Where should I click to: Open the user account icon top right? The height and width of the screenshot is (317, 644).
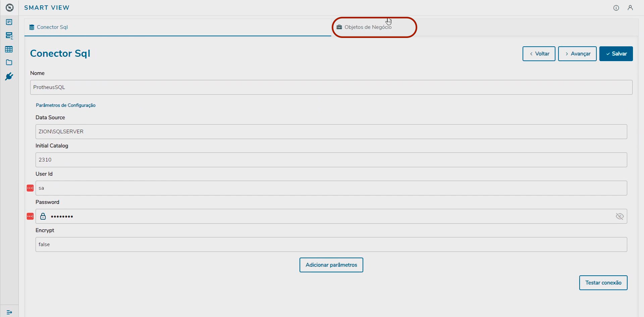[631, 8]
